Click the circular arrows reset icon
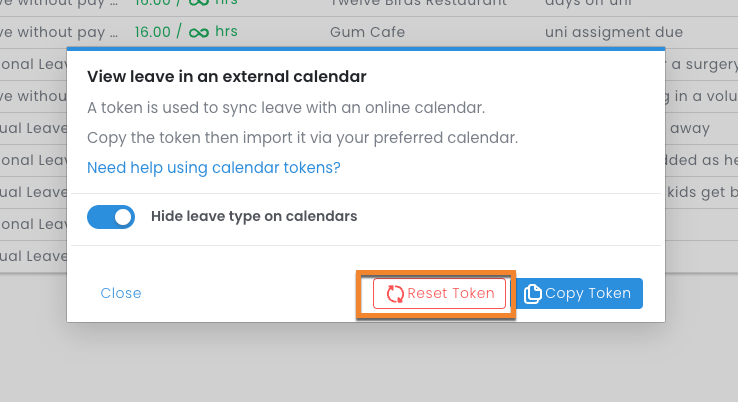The height and width of the screenshot is (402, 738). tap(395, 294)
